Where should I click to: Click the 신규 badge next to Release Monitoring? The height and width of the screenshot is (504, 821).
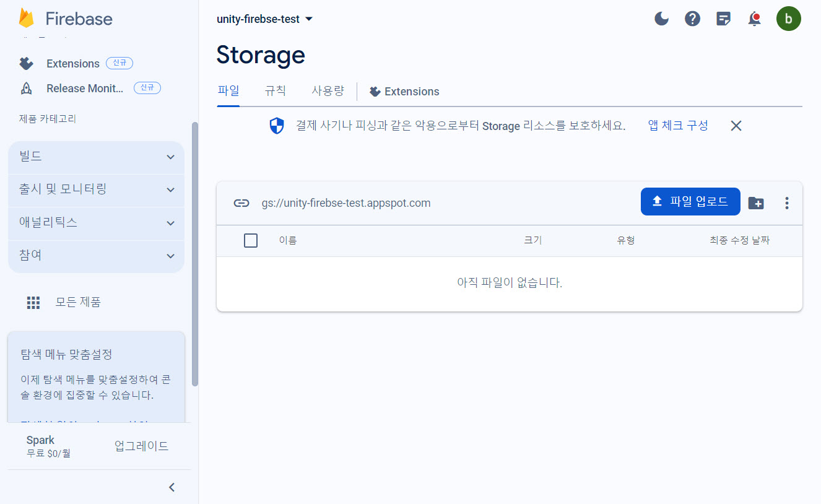tap(147, 88)
